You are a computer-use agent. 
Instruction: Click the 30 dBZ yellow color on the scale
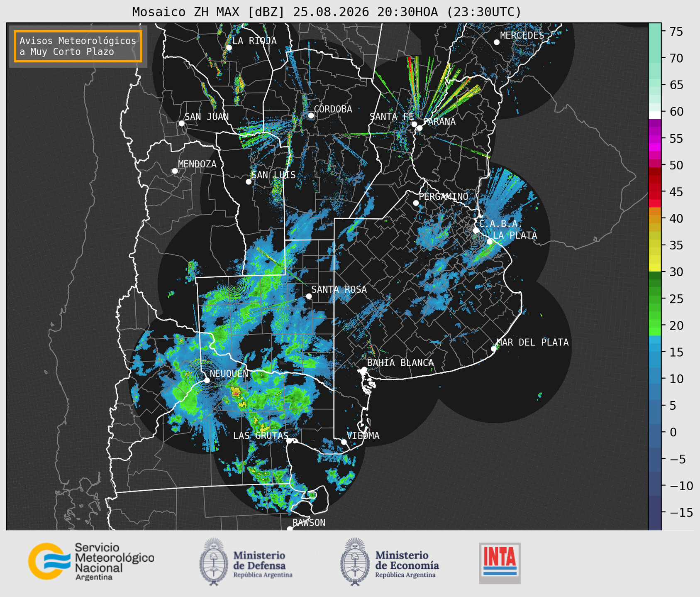pos(655,268)
